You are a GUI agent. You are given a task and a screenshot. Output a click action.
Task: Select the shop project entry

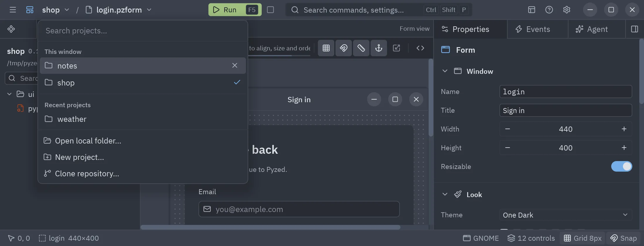pos(143,83)
